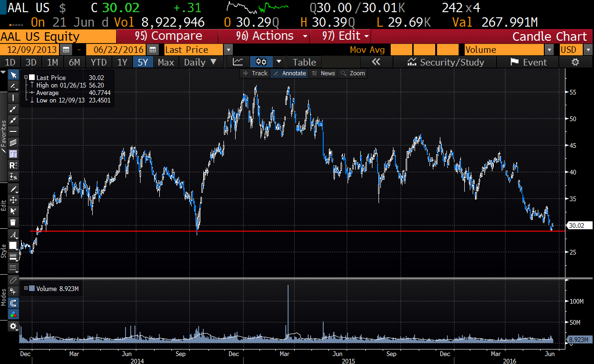Screen dimensions: 594x364
Task: Click the Event button
Action: (x=528, y=62)
